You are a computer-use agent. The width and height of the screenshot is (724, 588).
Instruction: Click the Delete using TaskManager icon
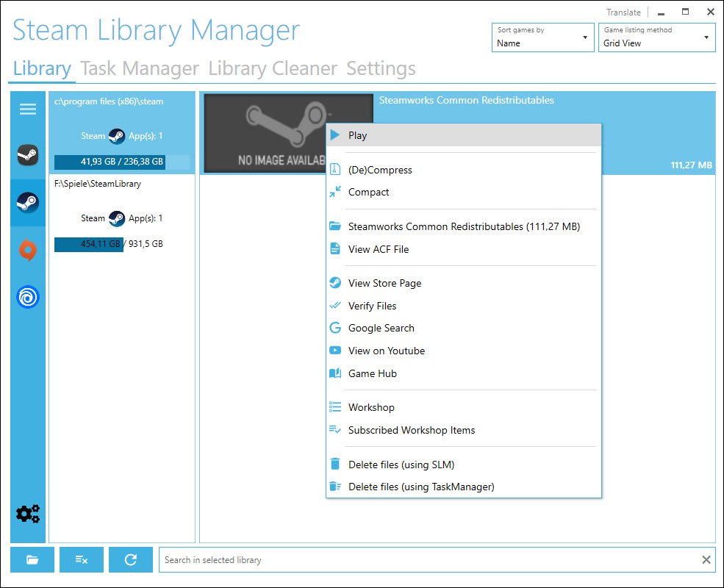[x=335, y=487]
